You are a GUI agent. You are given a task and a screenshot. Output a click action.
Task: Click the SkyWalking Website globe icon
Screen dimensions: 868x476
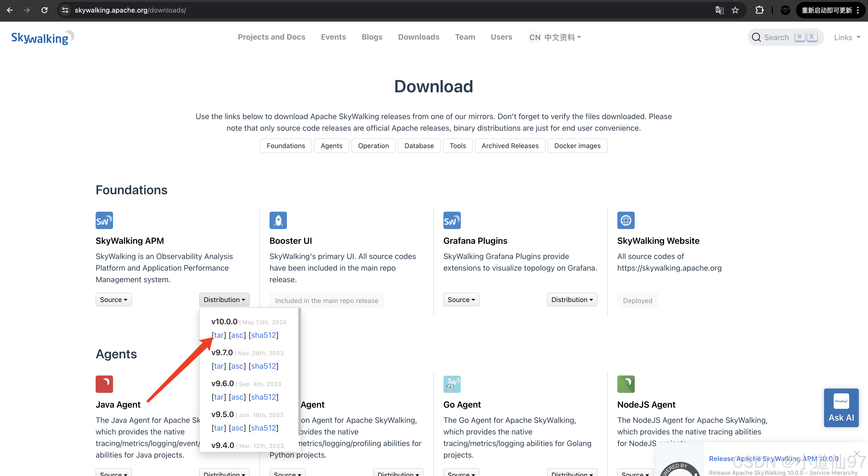pyautogui.click(x=626, y=220)
